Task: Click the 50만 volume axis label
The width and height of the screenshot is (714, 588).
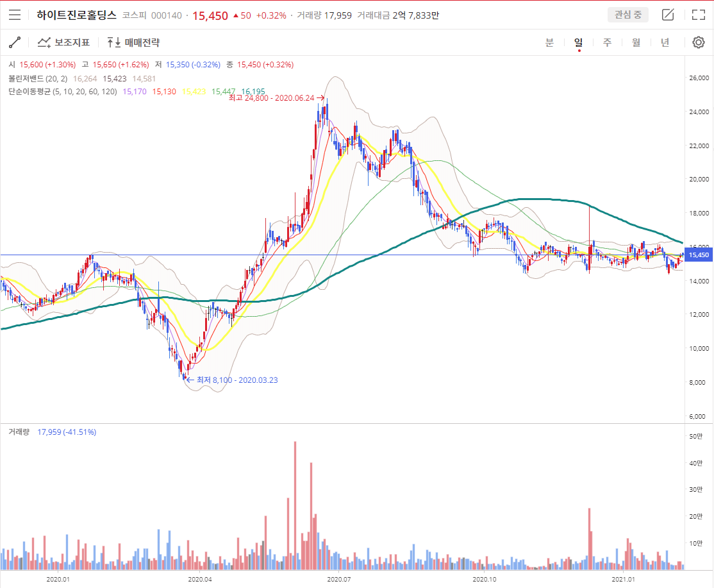Action: 696,436
